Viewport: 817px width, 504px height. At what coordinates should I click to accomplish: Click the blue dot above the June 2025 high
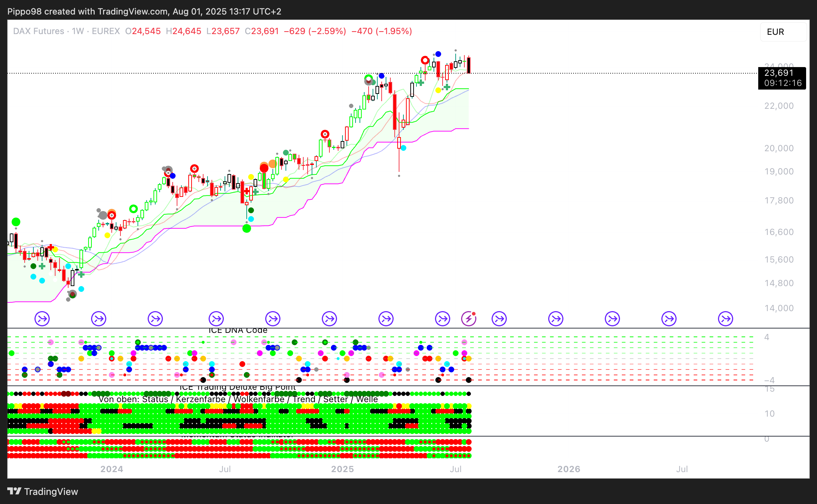438,54
